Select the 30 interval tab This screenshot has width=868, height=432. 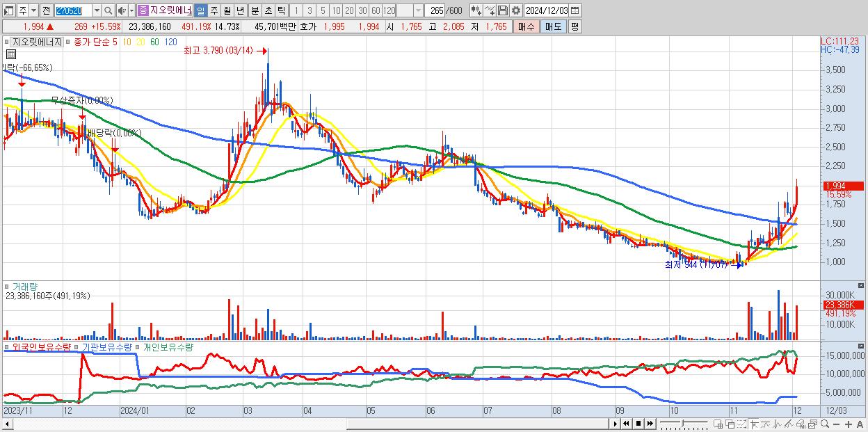362,10
